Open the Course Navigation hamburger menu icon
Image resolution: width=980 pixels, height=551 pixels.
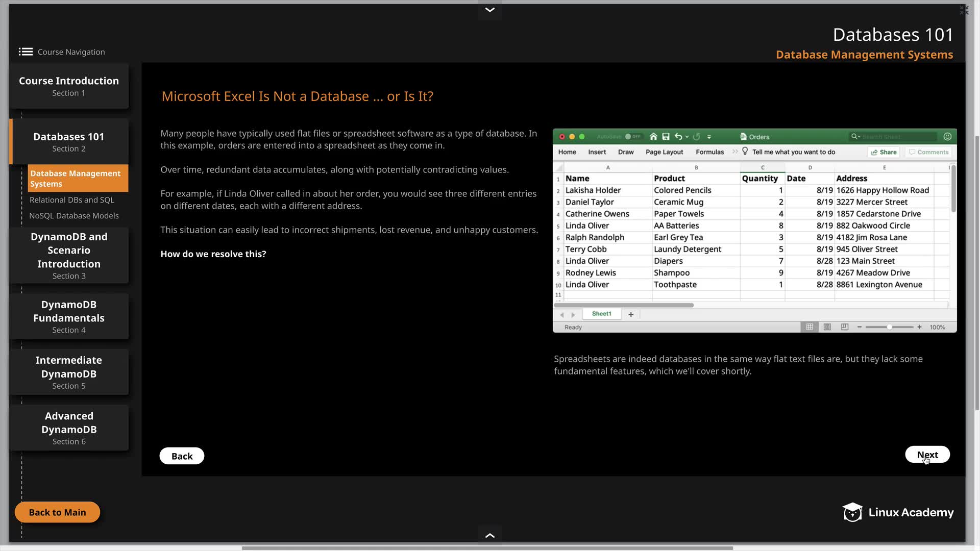26,52
